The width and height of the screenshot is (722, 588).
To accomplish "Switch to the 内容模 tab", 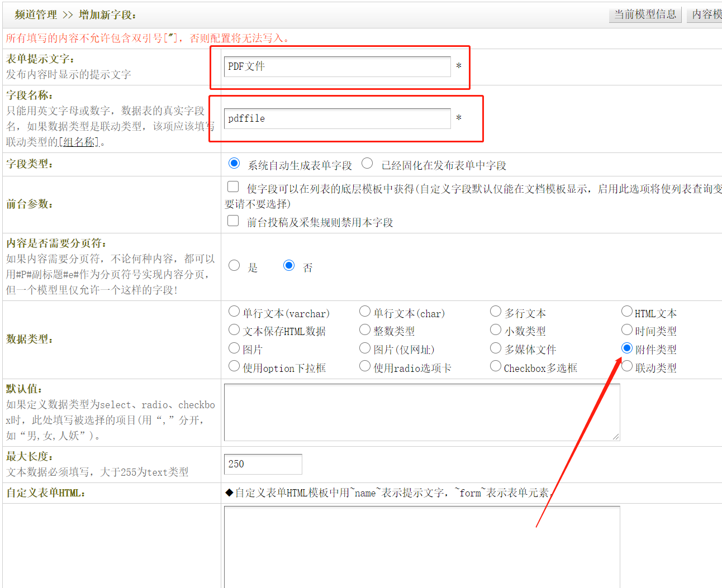I will [705, 15].
